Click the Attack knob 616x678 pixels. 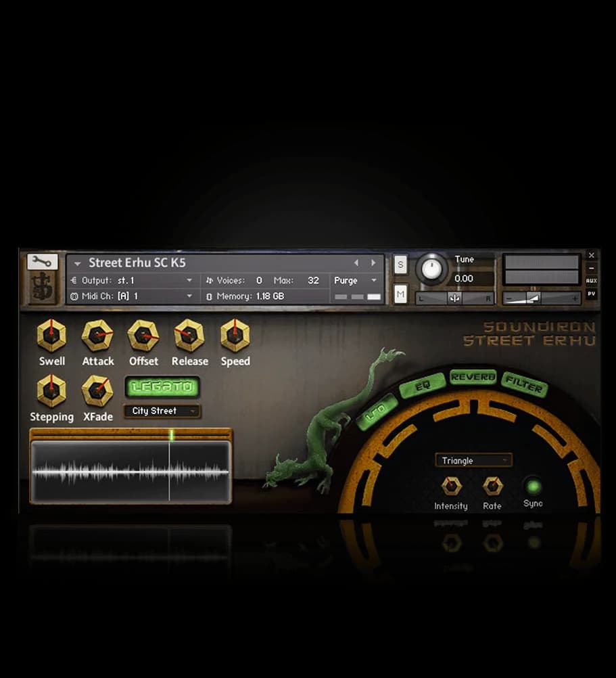(x=98, y=335)
